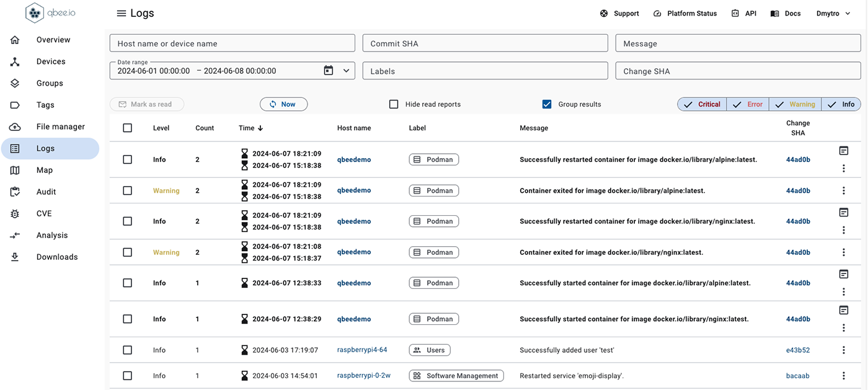Expand the date range preset dropdown
Viewport: 868px width, 390px height.
click(x=346, y=71)
